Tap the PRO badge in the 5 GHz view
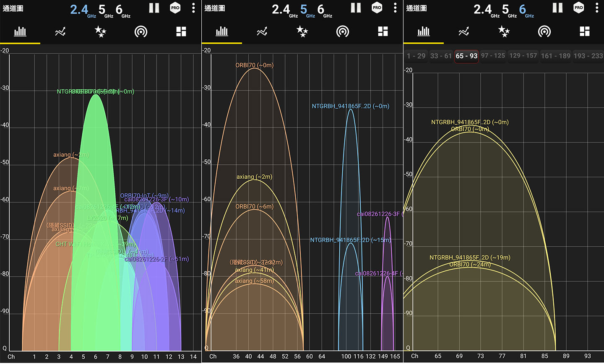The image size is (604, 364). [377, 8]
